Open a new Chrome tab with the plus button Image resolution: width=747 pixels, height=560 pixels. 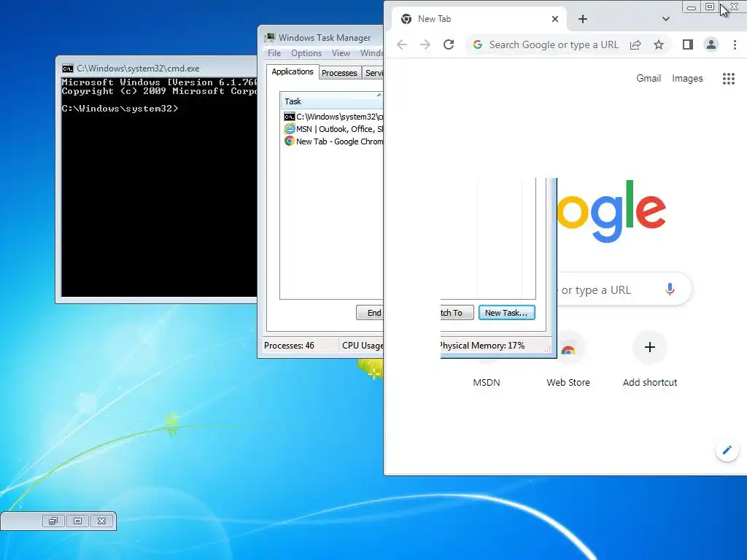point(583,19)
